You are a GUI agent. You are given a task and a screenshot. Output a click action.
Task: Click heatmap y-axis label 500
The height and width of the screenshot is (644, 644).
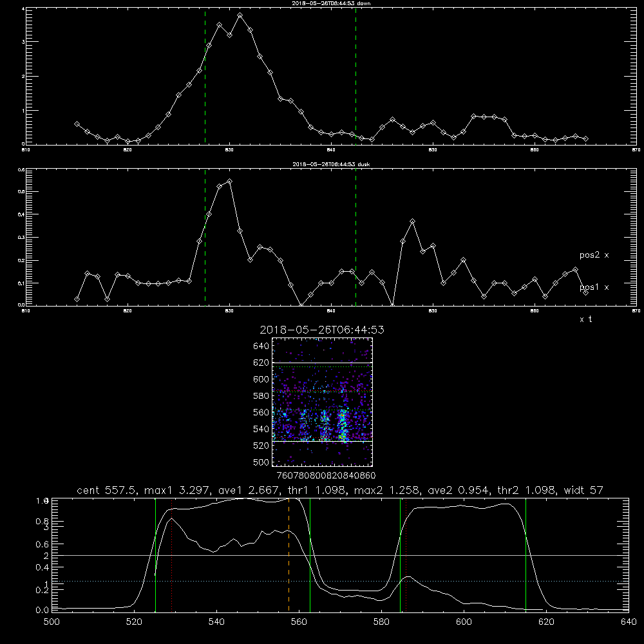261,462
